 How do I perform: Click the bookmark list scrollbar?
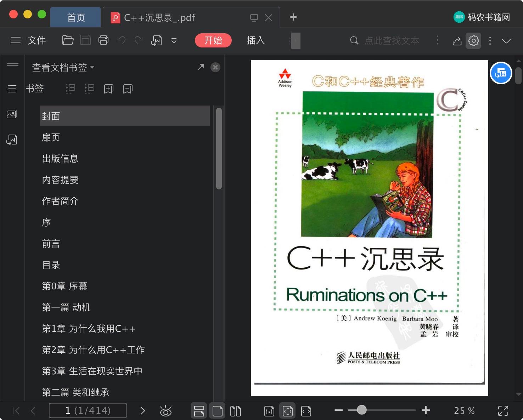[x=219, y=148]
